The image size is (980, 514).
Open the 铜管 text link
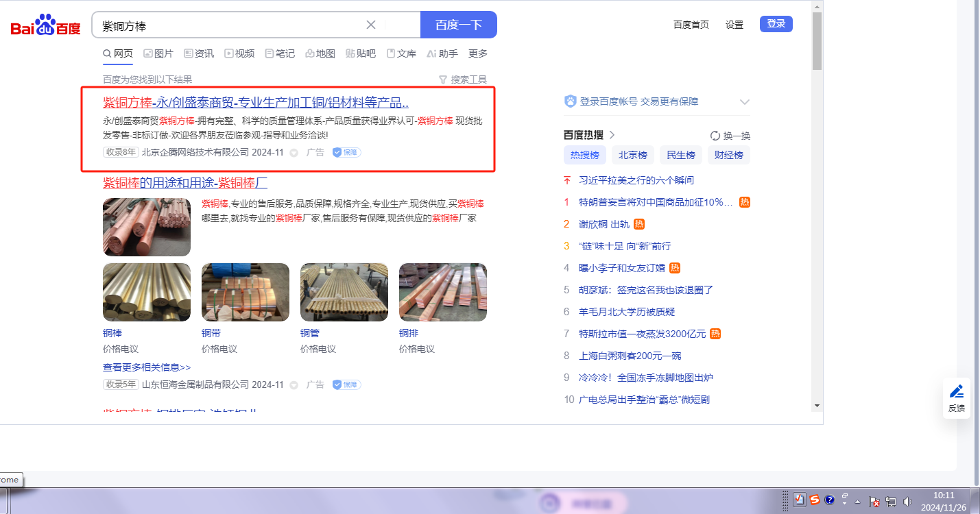coord(310,333)
